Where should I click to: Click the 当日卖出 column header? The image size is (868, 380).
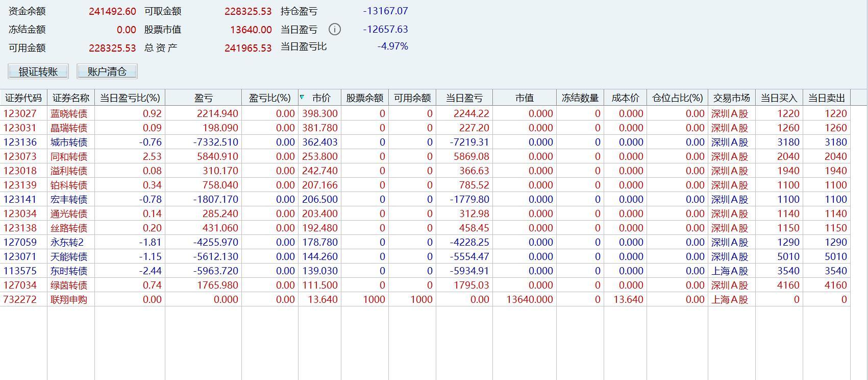click(x=827, y=98)
